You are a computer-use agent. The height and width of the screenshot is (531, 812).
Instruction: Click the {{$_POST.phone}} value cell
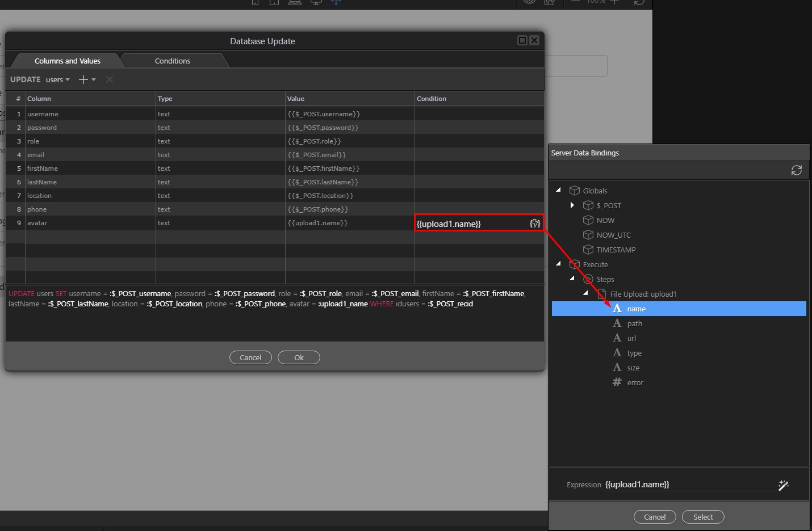[350, 209]
